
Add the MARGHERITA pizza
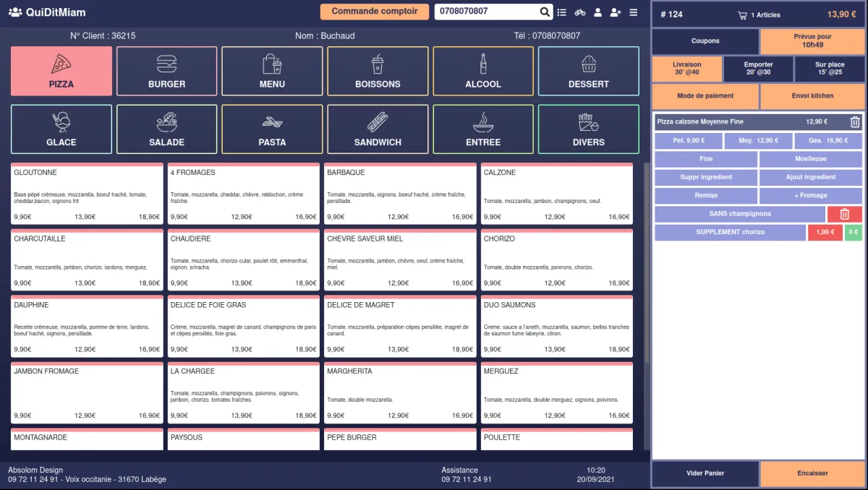(x=400, y=392)
